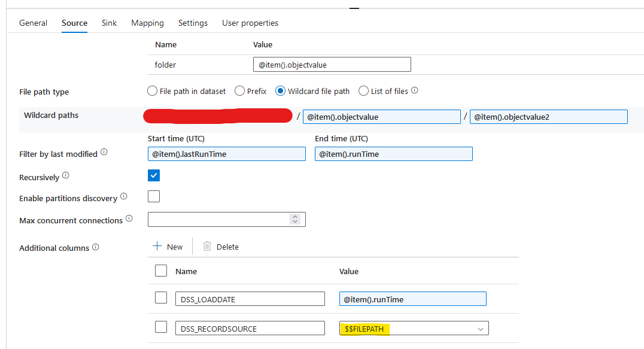Select the Sink tab
Image resolution: width=644 pixels, height=349 pixels.
[109, 23]
